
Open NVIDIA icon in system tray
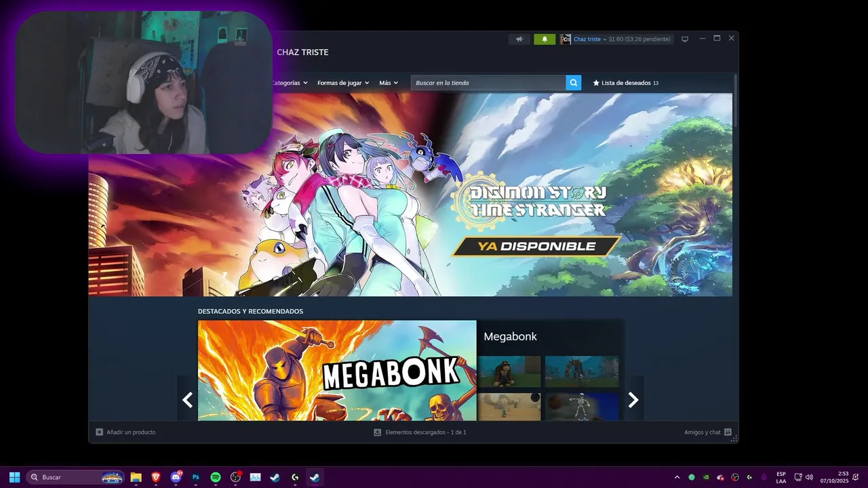pos(706,477)
